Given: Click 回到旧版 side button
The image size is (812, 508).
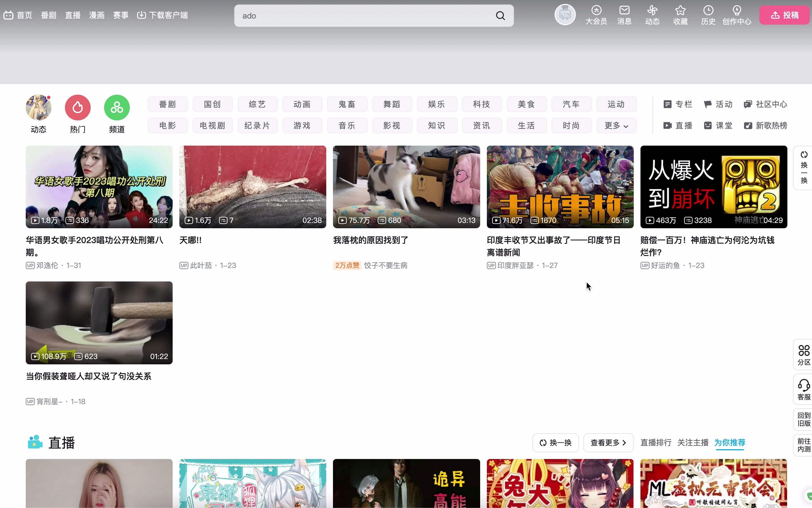Looking at the screenshot, I should pyautogui.click(x=804, y=419).
